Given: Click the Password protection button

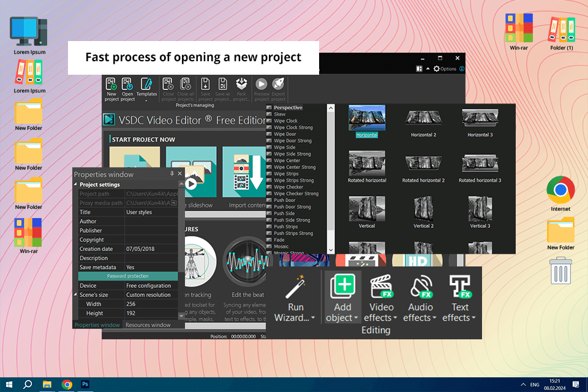Looking at the screenshot, I should [x=127, y=276].
